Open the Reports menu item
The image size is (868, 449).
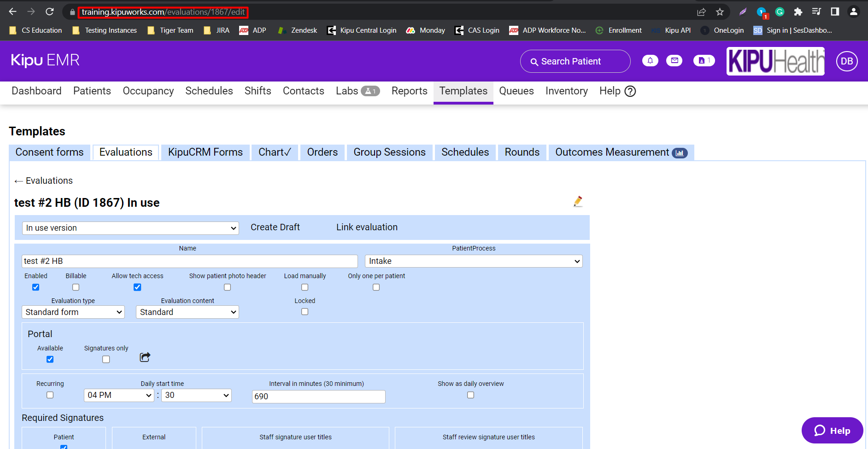(x=409, y=91)
